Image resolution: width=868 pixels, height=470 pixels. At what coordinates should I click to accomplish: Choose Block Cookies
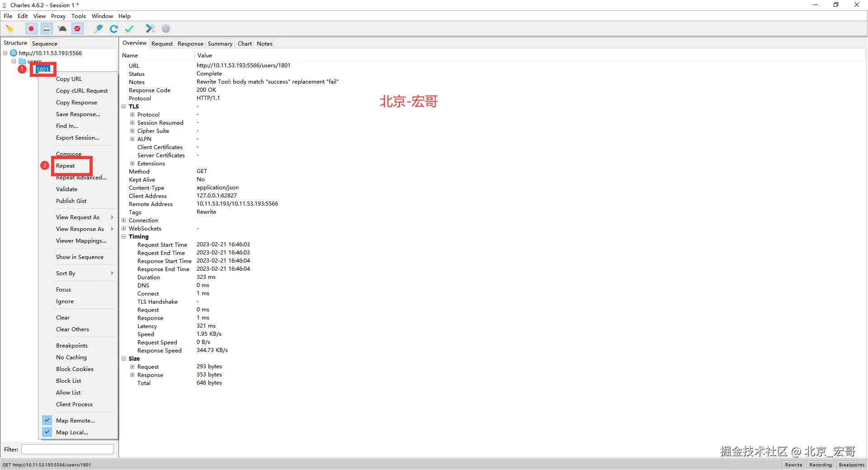[x=75, y=369]
